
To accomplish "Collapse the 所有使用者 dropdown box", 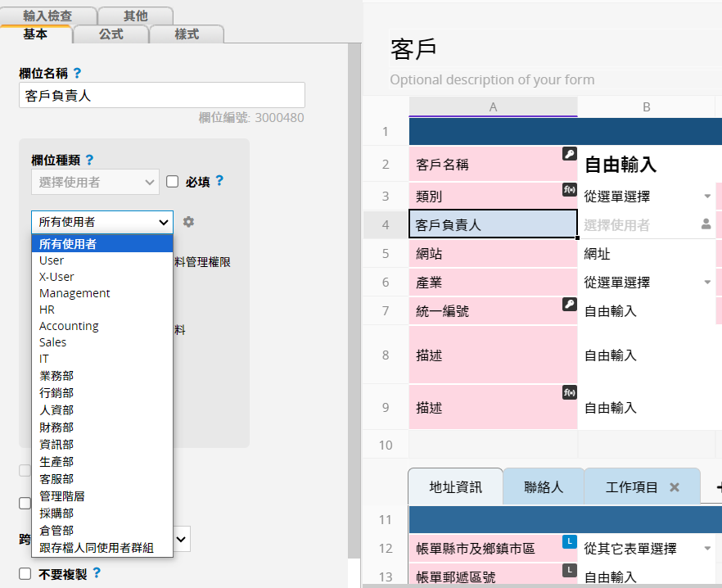I will point(102,222).
